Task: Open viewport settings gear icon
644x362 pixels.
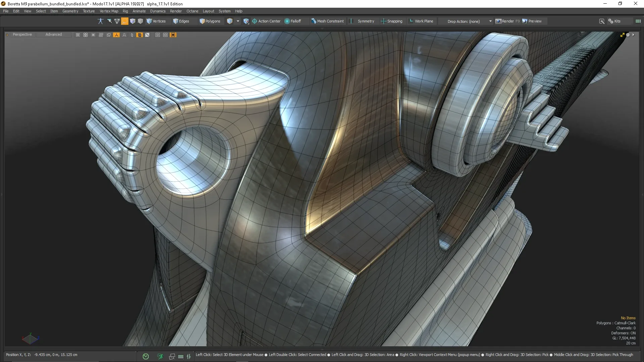Action: 628,35
